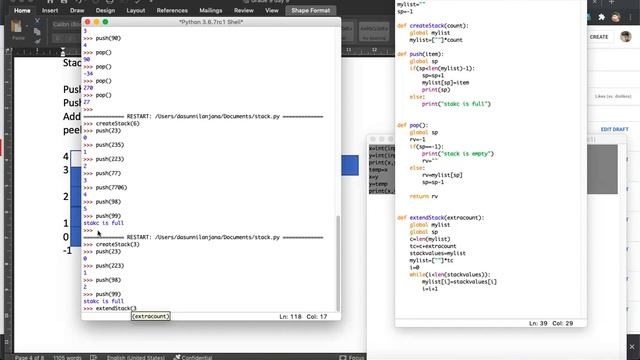Switch to the References tab

coord(172,11)
